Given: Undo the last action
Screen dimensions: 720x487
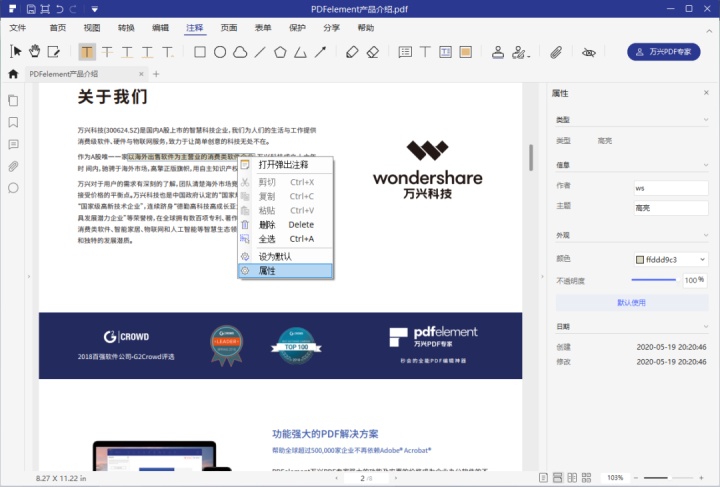Looking at the screenshot, I should point(60,9).
